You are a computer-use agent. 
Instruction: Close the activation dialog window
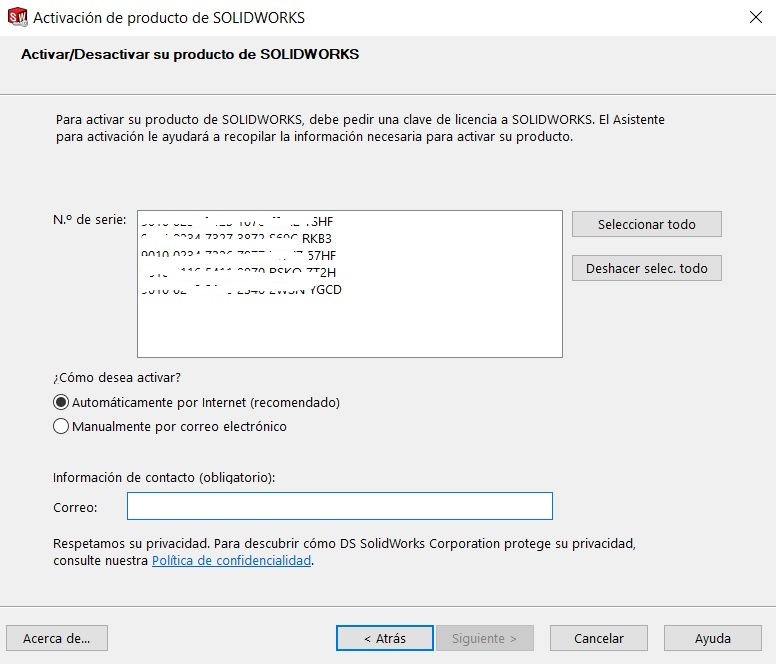click(755, 17)
